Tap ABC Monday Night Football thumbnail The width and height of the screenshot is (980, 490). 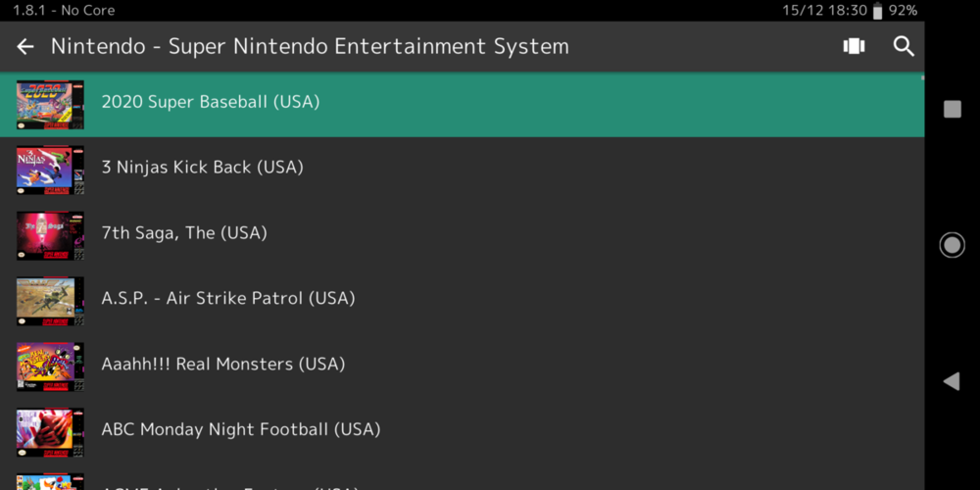50,432
